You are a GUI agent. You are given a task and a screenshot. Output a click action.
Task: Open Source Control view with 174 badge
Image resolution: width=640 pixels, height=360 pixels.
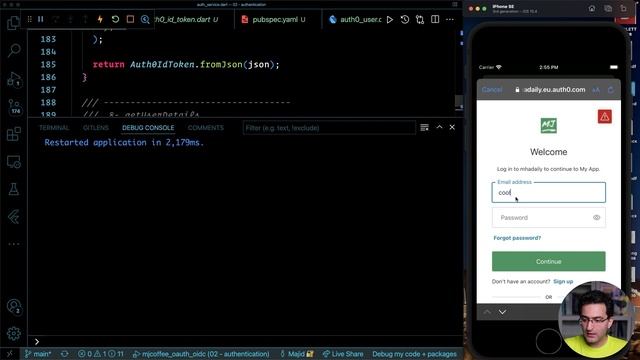(14, 107)
